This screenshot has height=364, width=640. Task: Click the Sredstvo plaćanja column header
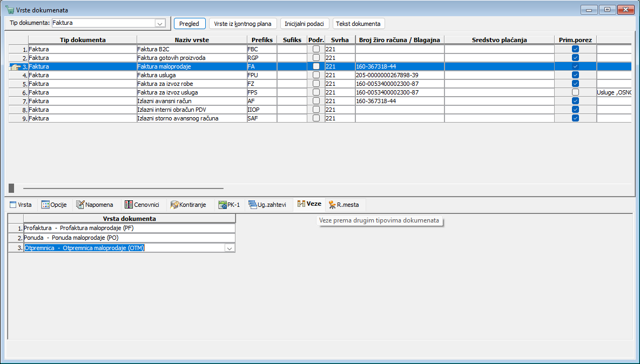(499, 40)
